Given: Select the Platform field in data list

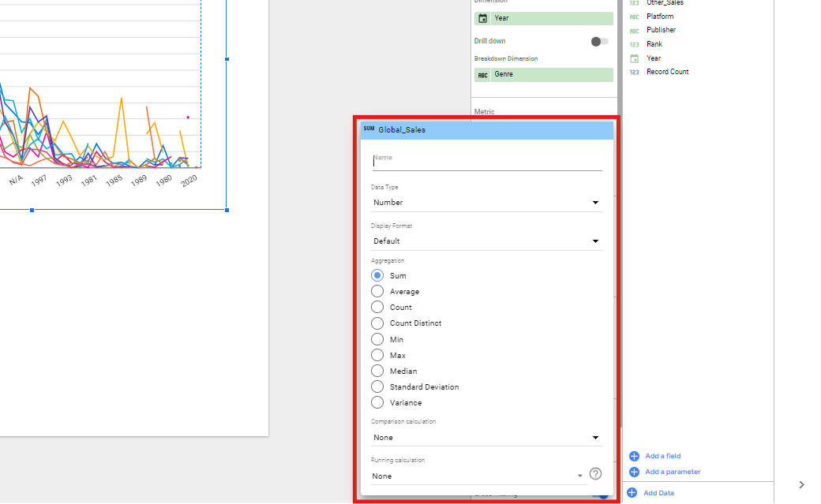Looking at the screenshot, I should 660,17.
